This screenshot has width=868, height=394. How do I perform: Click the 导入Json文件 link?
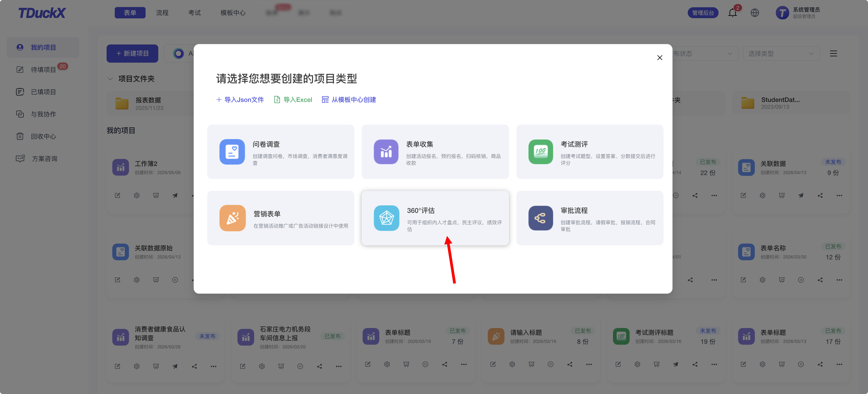point(240,99)
